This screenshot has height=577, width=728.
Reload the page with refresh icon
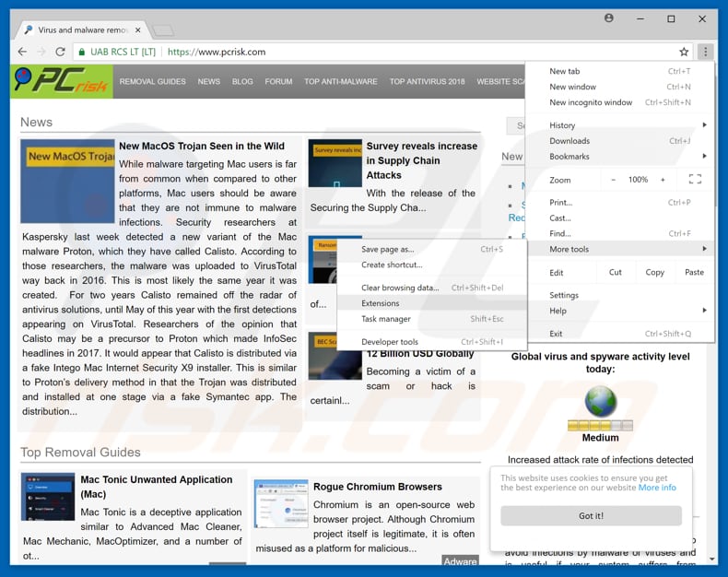point(60,52)
